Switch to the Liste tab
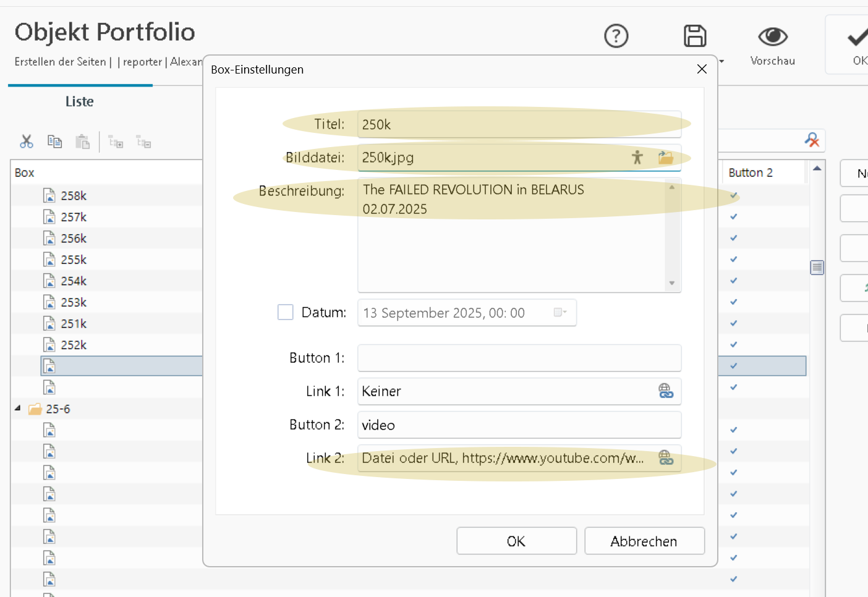The image size is (868, 597). point(80,102)
